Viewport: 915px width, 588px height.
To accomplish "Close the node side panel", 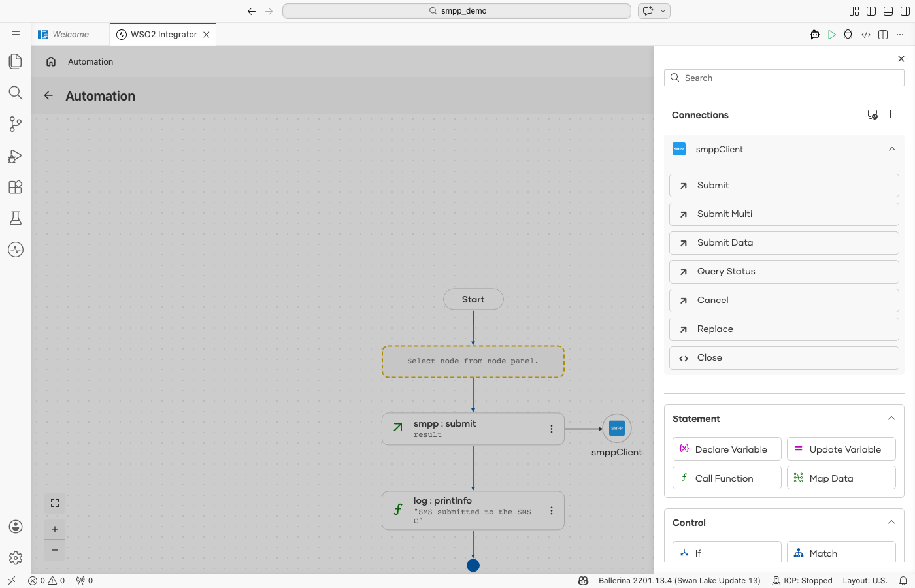I will (x=901, y=59).
